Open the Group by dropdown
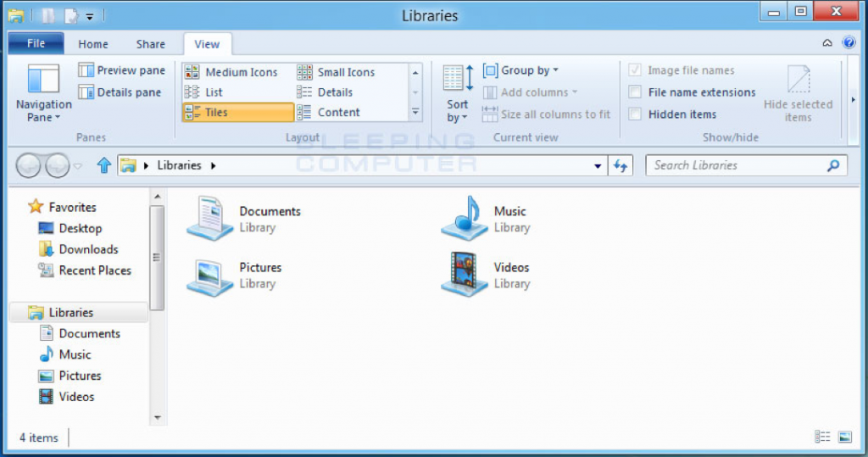 point(521,70)
